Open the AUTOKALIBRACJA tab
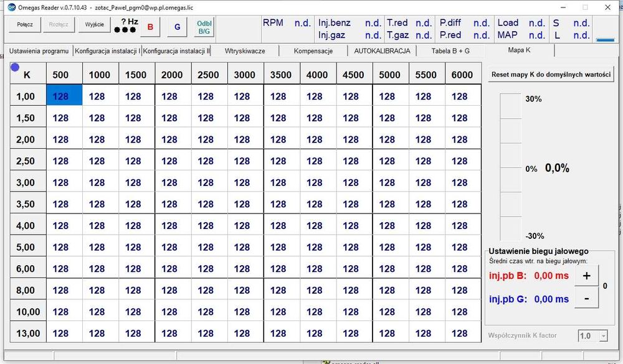The width and height of the screenshot is (623, 364). coord(383,51)
